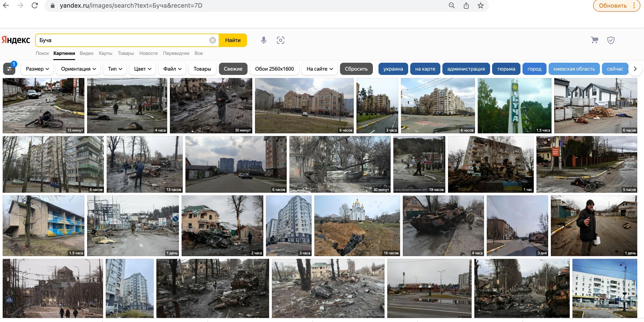
Task: Bookmark this page with star icon
Action: (x=480, y=6)
